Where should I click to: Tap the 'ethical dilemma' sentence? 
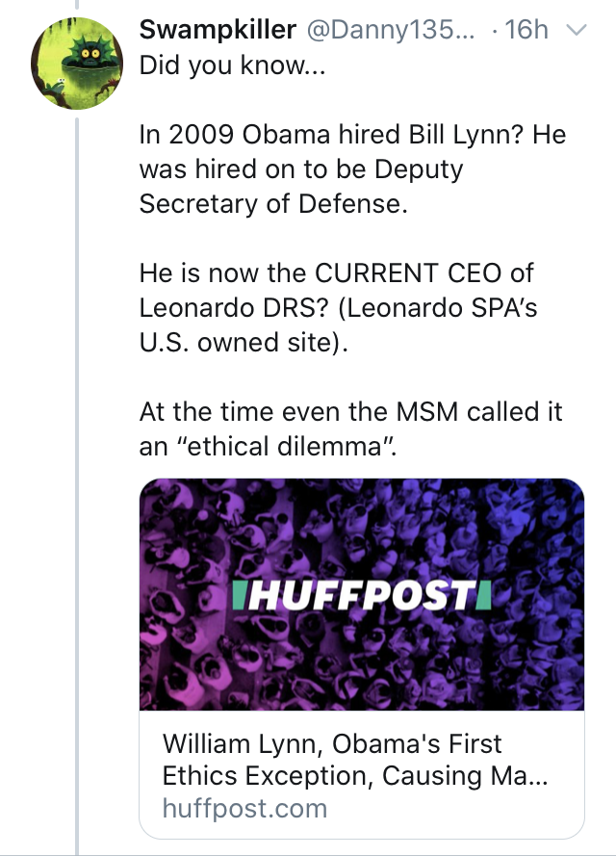[350, 428]
